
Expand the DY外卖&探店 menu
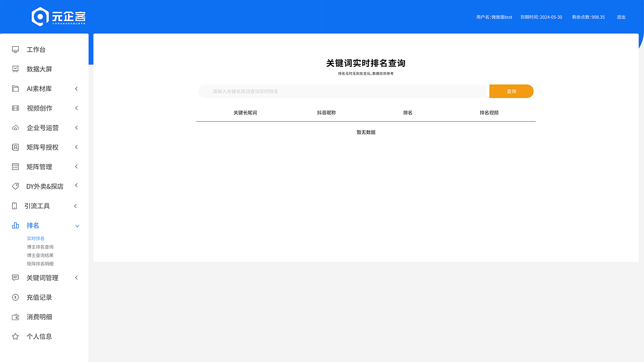44,186
